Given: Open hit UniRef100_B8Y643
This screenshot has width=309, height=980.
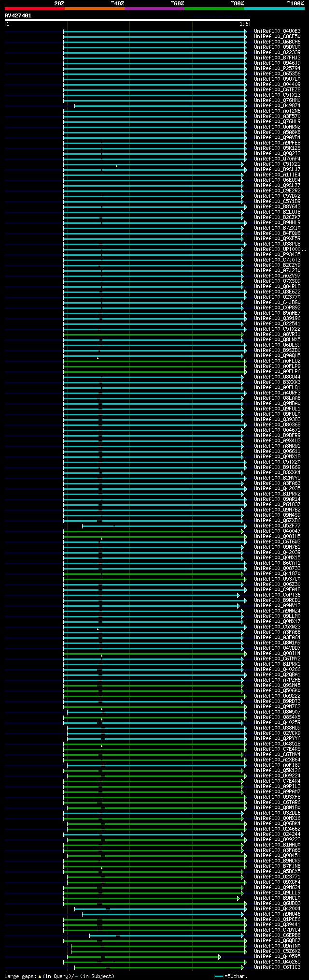Looking at the screenshot, I should (x=277, y=207).
